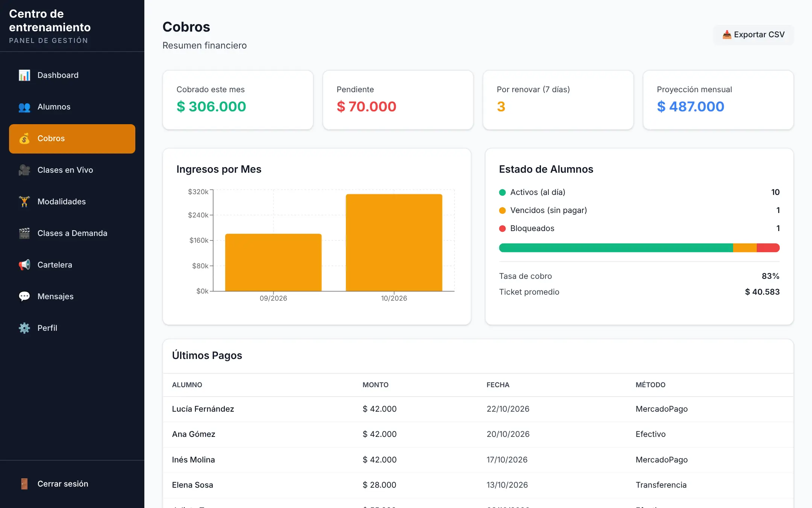Viewport: 812px width, 508px height.
Task: Click the Ticket promedio $ 40.583 value
Action: coord(762,292)
